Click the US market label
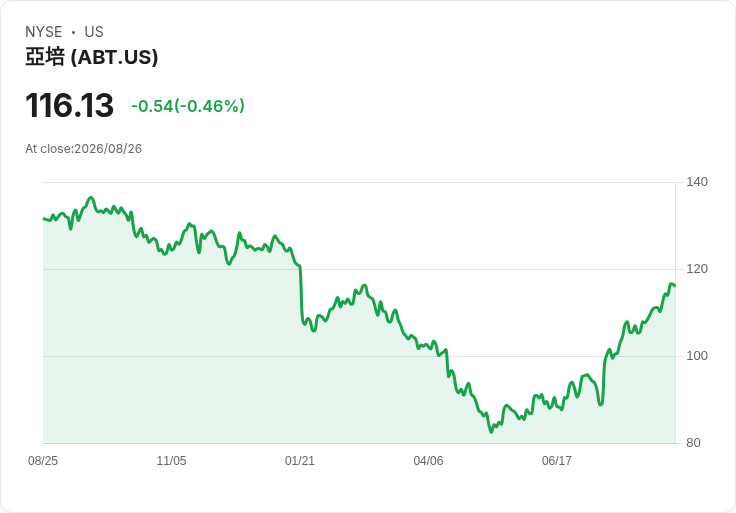This screenshot has width=736, height=513. tap(94, 32)
